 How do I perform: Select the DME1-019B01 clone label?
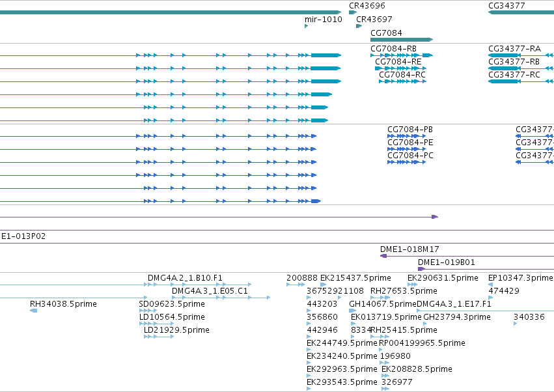coord(446,262)
